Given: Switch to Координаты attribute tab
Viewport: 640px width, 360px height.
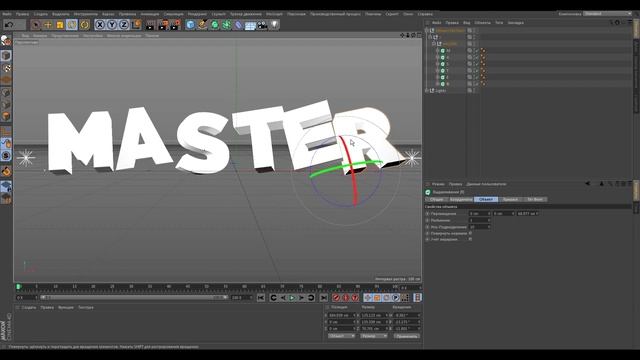Looking at the screenshot, I should coord(461,199).
